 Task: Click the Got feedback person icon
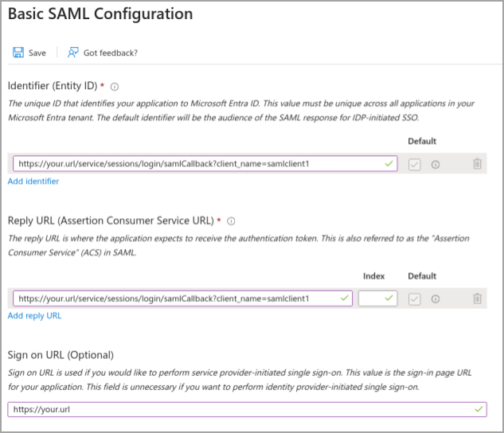[73, 53]
